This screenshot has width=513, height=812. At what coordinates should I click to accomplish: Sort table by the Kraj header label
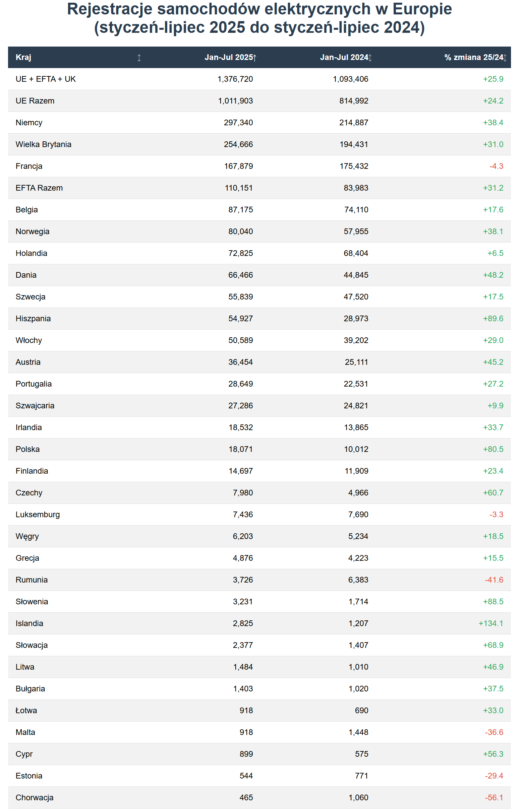(x=23, y=57)
